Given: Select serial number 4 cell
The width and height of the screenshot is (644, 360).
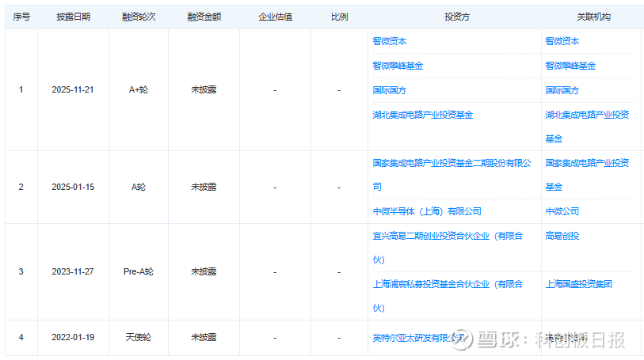Looking at the screenshot, I should pyautogui.click(x=21, y=337).
